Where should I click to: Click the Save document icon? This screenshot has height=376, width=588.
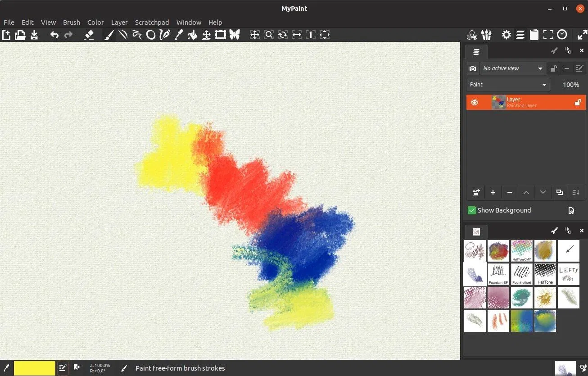tap(34, 35)
